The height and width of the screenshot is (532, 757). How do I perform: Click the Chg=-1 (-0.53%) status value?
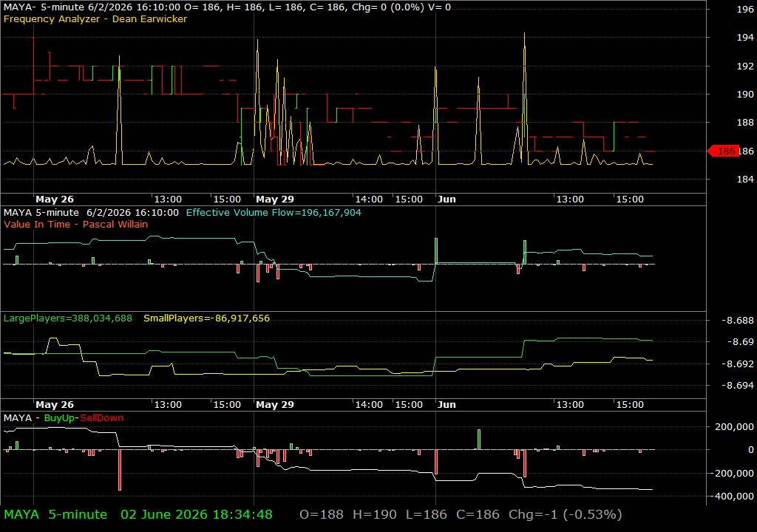[566, 514]
